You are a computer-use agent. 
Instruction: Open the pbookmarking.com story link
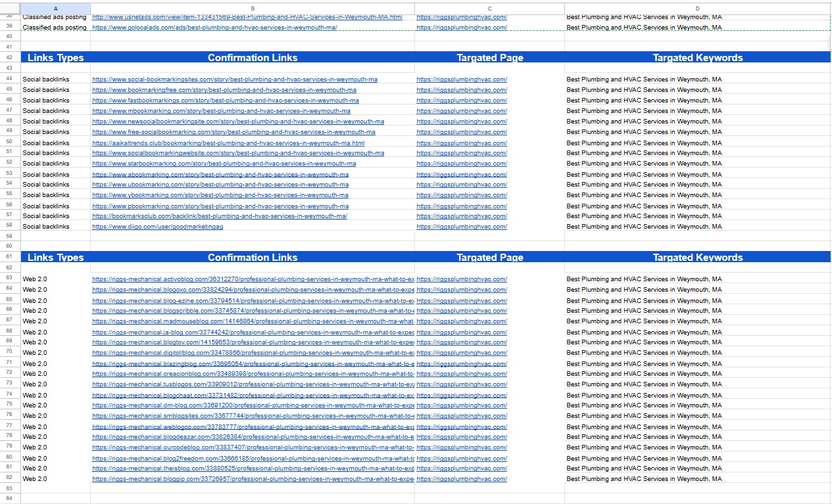220,206
